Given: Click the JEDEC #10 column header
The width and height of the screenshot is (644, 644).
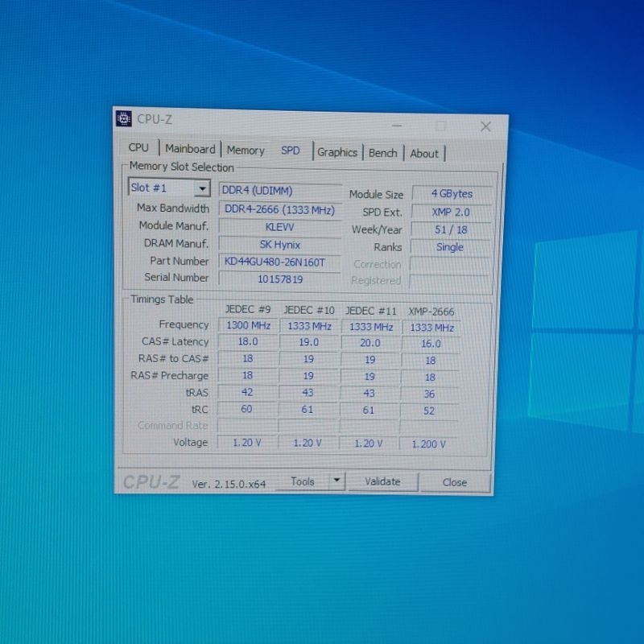Looking at the screenshot, I should [x=309, y=310].
